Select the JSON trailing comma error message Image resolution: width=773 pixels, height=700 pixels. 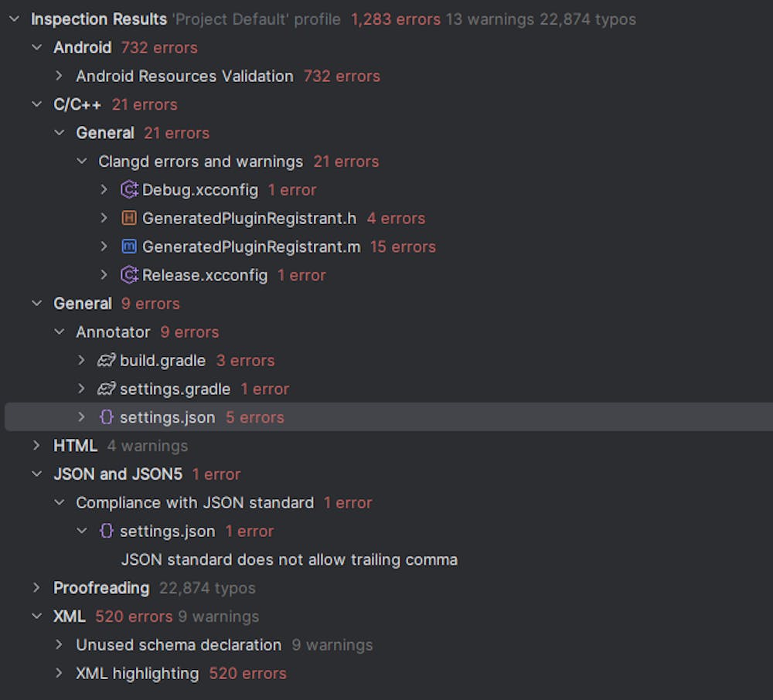click(x=289, y=559)
